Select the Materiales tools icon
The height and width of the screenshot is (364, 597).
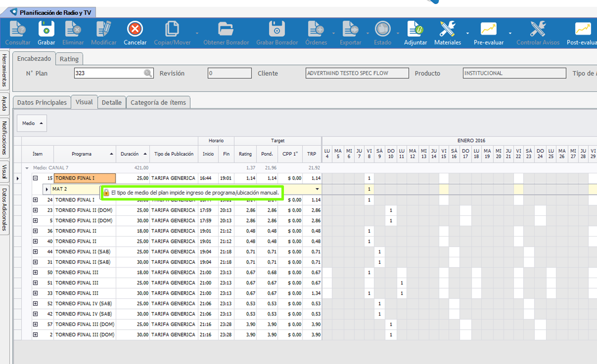coord(447,29)
